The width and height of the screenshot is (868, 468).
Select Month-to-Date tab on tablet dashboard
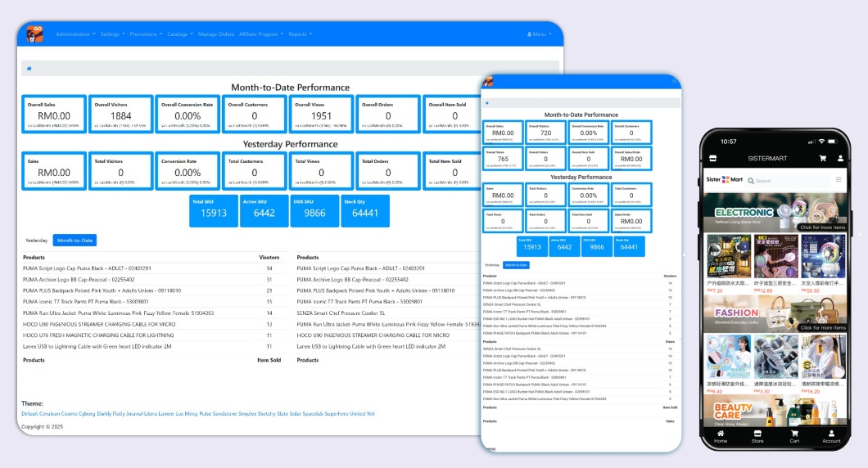[x=516, y=265]
